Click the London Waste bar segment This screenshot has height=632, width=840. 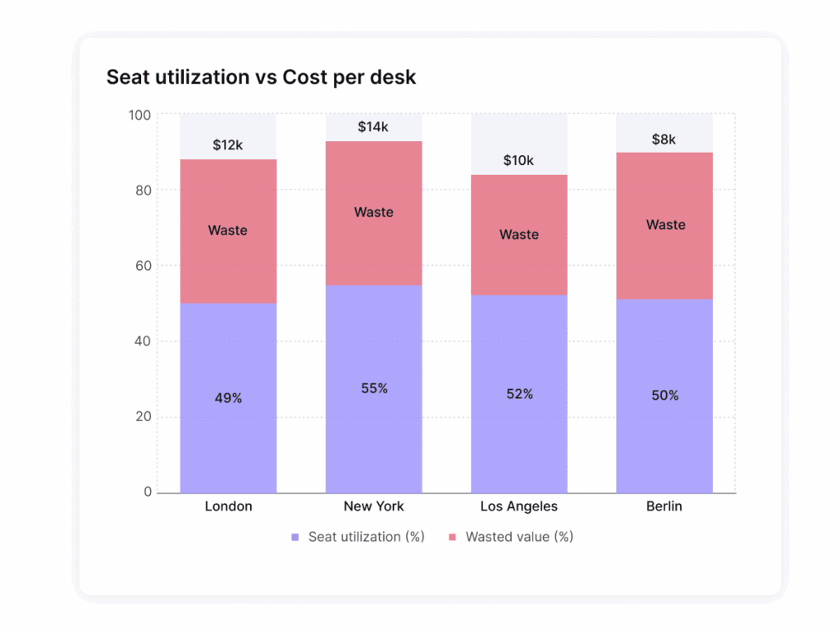228,231
